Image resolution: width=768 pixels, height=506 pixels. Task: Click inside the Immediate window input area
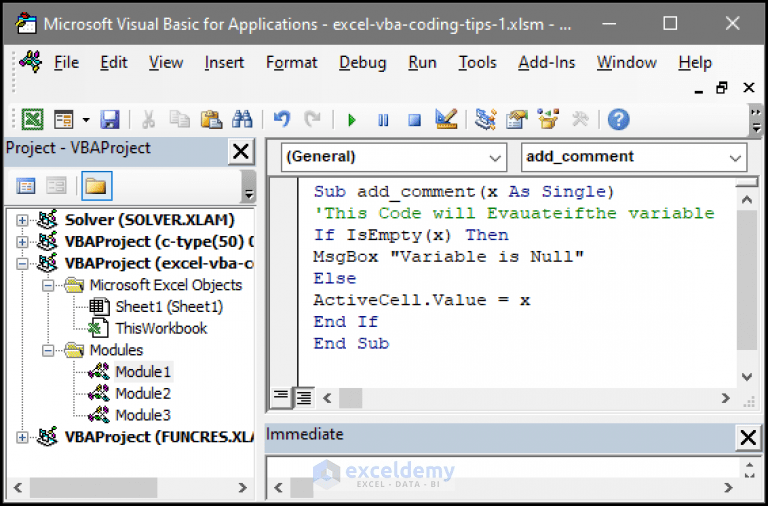coord(502,468)
